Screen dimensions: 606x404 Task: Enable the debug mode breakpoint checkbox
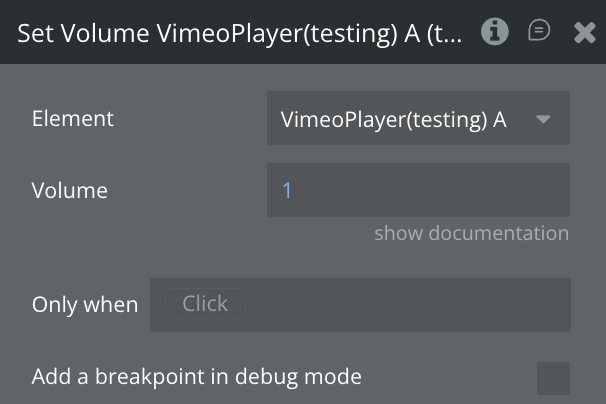click(553, 378)
